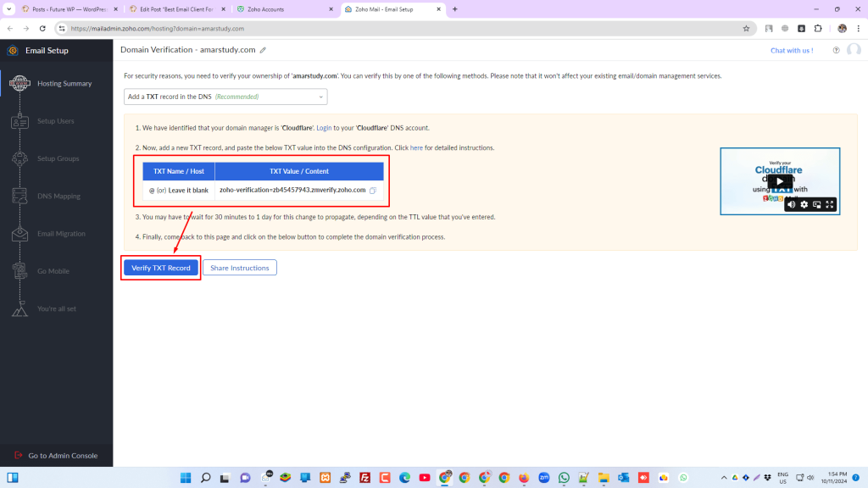Open the browser extensions puzzle icon

818,29
